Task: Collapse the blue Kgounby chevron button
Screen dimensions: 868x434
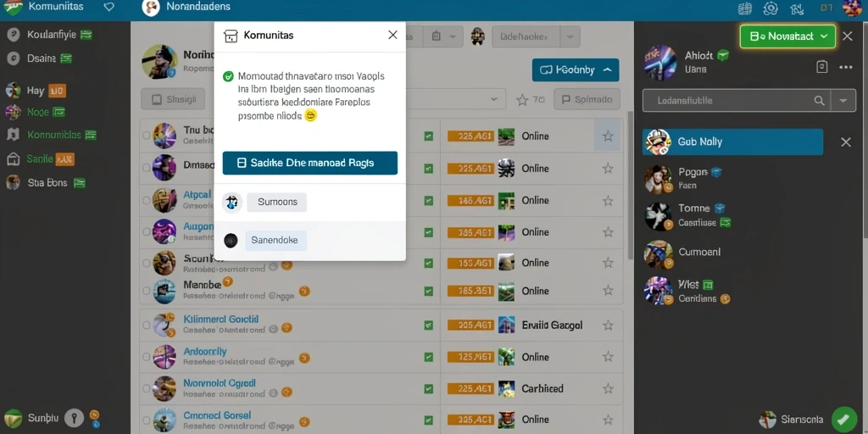Action: [576, 70]
